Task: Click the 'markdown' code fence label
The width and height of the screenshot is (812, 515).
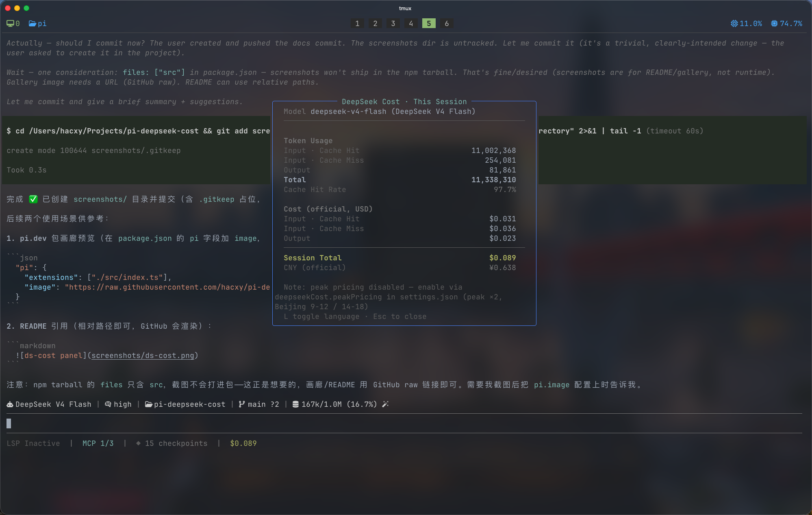Action: (x=38, y=346)
